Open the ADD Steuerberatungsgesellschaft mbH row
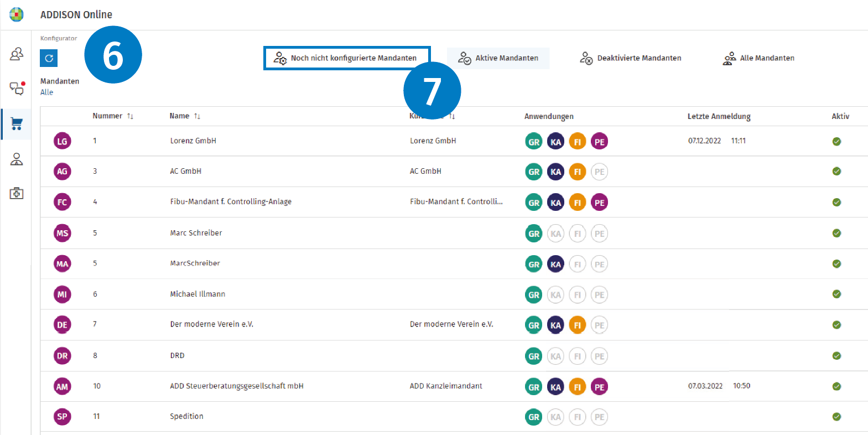The image size is (868, 435). click(x=454, y=386)
